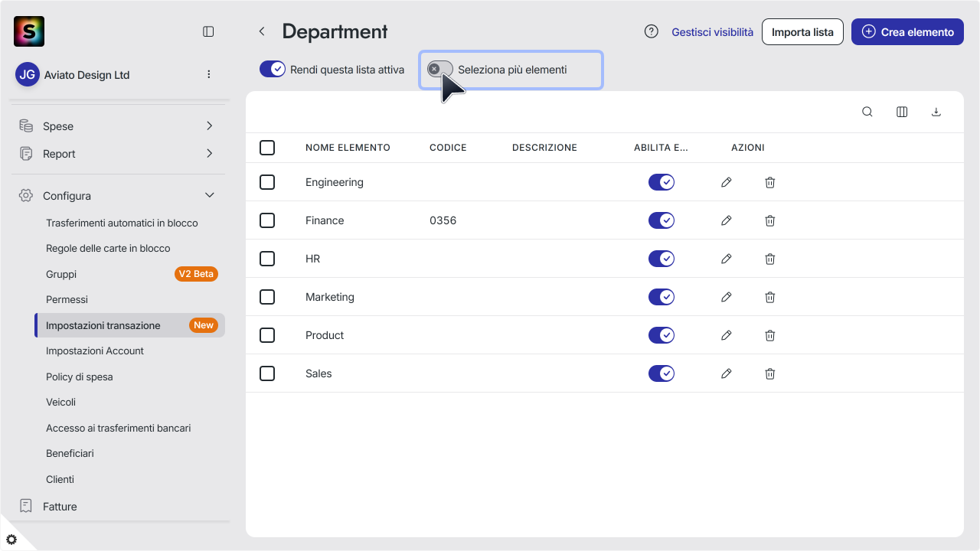Expand the Report menu chevron

[210, 153]
